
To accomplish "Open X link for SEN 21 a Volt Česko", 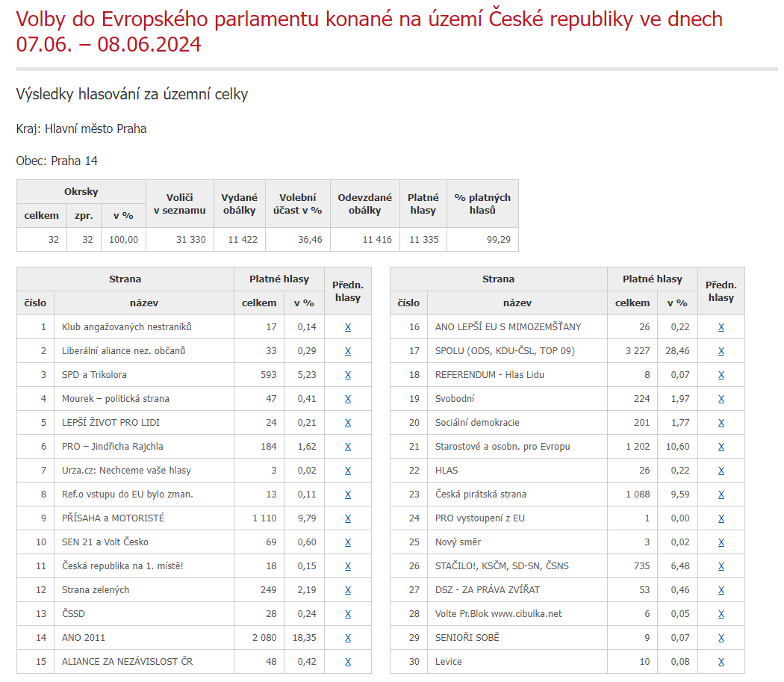I will pos(348,542).
